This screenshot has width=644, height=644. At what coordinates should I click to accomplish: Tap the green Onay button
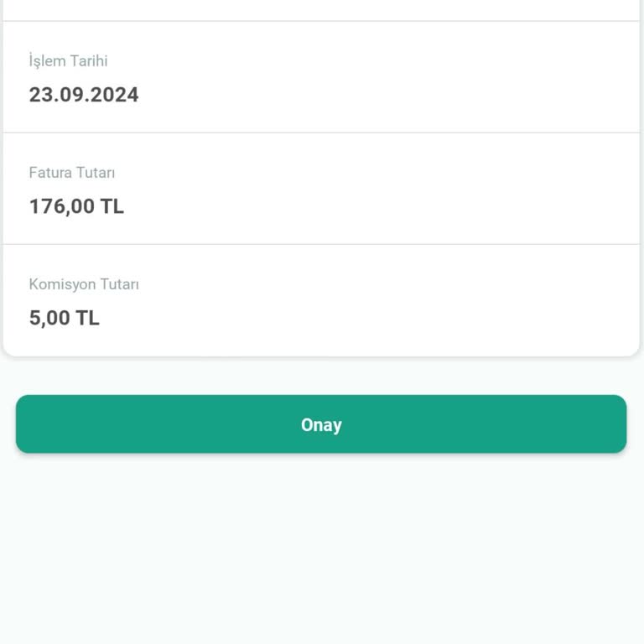click(321, 424)
